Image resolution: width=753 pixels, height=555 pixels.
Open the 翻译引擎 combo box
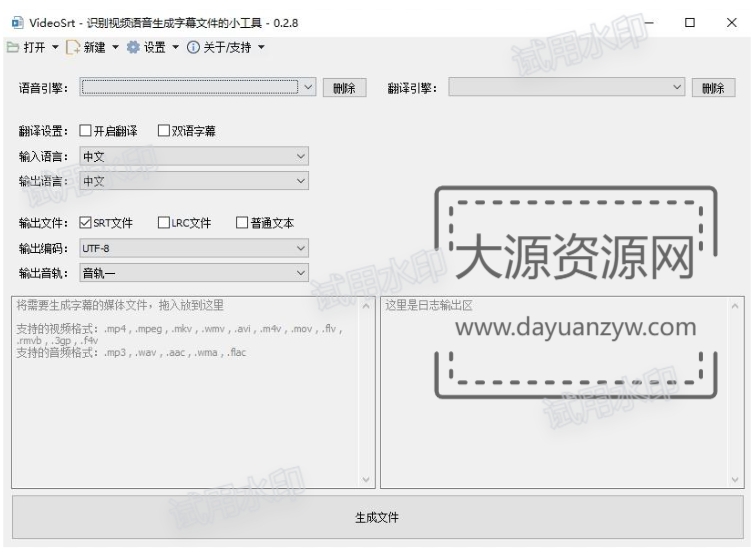click(566, 87)
